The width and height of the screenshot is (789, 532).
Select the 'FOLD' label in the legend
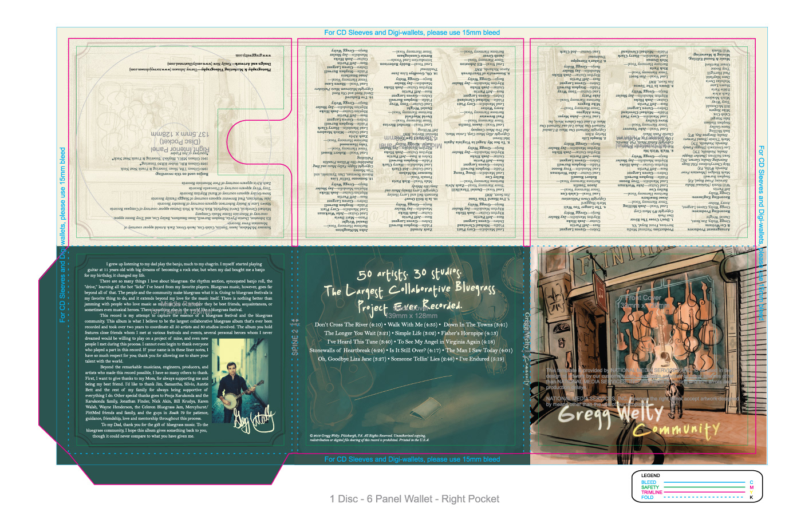click(x=647, y=497)
